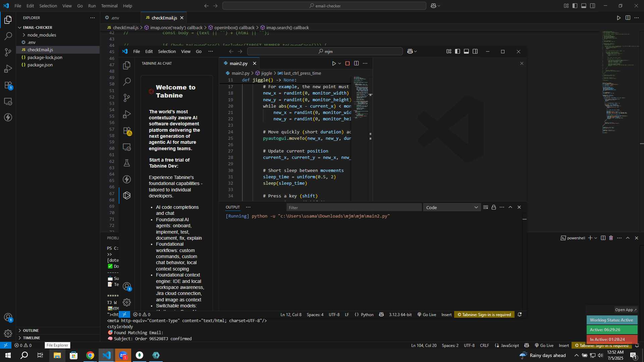Screen dimensions: 644x362
Task: Click mjm editor minimap slider
Action: click(x=361, y=97)
